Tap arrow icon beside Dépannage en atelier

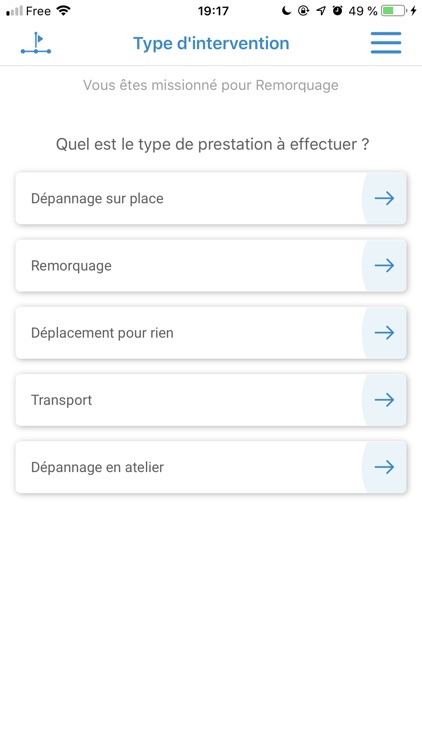(384, 467)
